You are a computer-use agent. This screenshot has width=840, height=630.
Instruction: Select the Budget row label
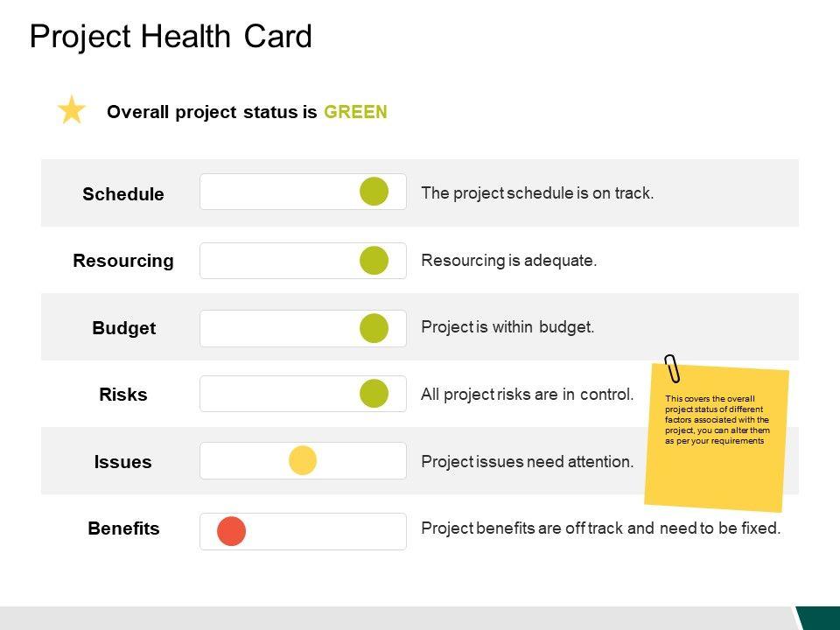pos(123,328)
